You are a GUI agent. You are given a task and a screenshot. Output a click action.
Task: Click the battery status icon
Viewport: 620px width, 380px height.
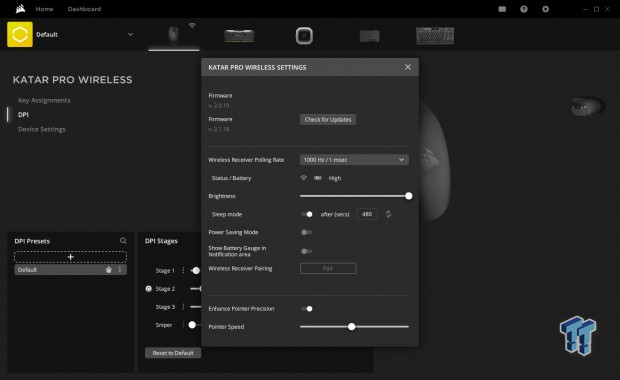[318, 178]
